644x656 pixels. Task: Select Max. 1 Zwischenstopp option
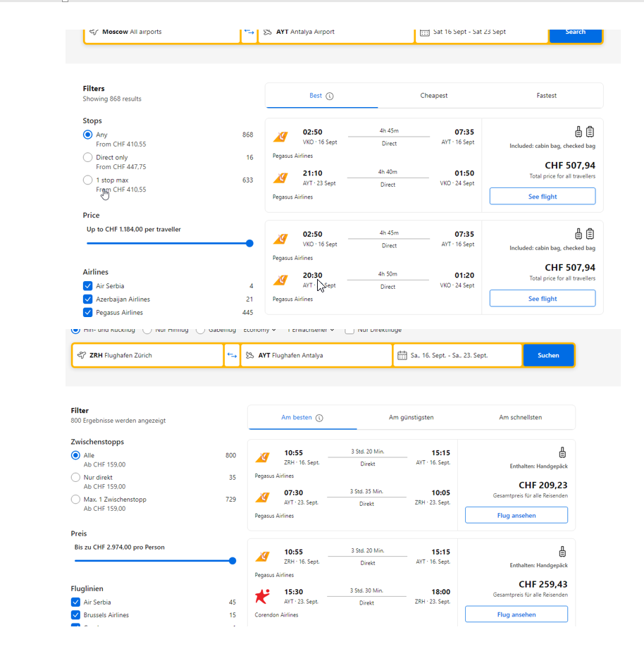click(x=75, y=500)
